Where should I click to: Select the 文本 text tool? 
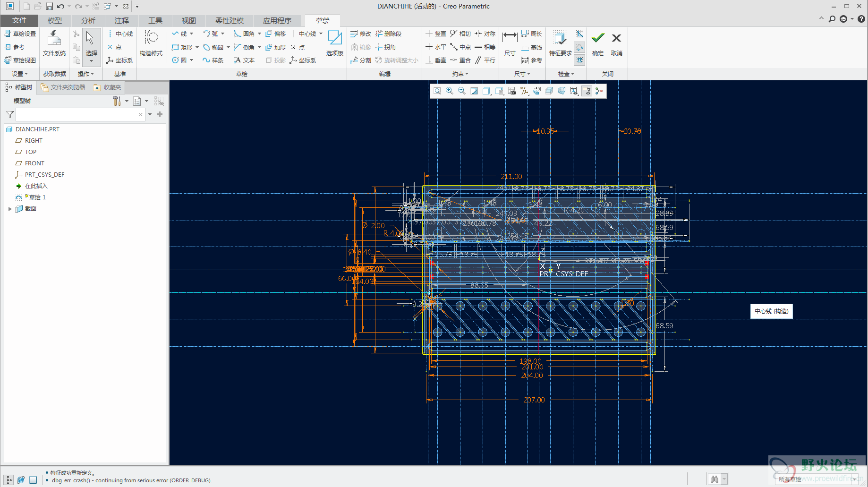click(x=244, y=60)
